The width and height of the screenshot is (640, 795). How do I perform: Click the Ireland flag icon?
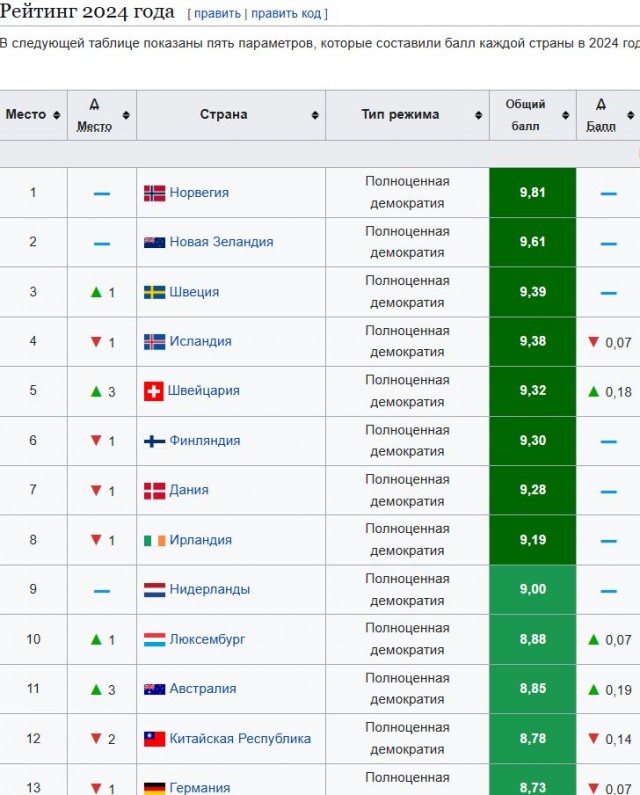(x=154, y=540)
